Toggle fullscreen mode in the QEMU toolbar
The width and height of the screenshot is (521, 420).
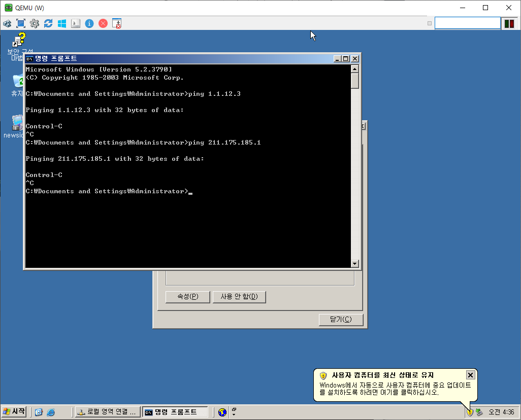tap(21, 23)
